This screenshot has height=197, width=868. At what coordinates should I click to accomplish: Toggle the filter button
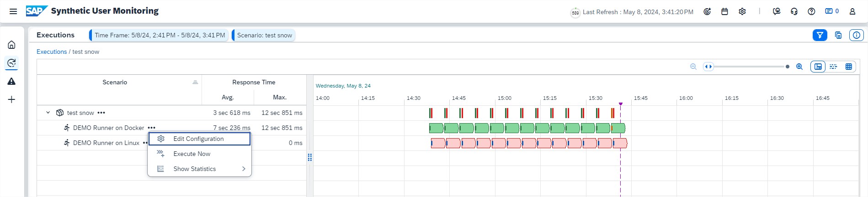click(820, 35)
